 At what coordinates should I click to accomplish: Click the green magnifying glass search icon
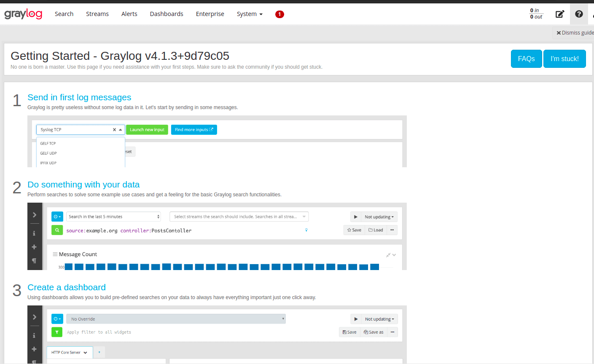57,230
